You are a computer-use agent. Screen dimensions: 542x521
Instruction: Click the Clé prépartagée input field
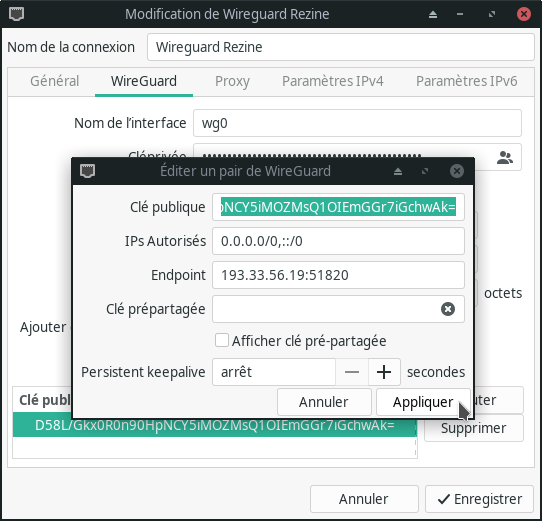(x=338, y=309)
